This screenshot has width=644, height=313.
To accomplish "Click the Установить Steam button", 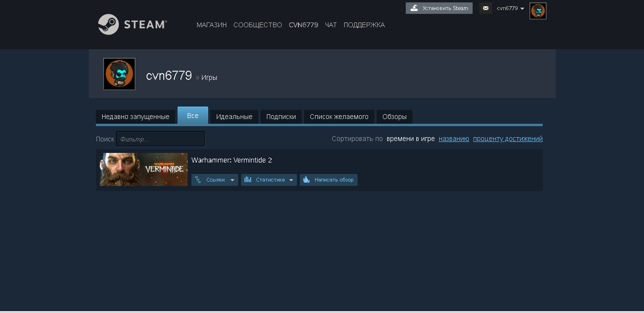I will [x=439, y=8].
